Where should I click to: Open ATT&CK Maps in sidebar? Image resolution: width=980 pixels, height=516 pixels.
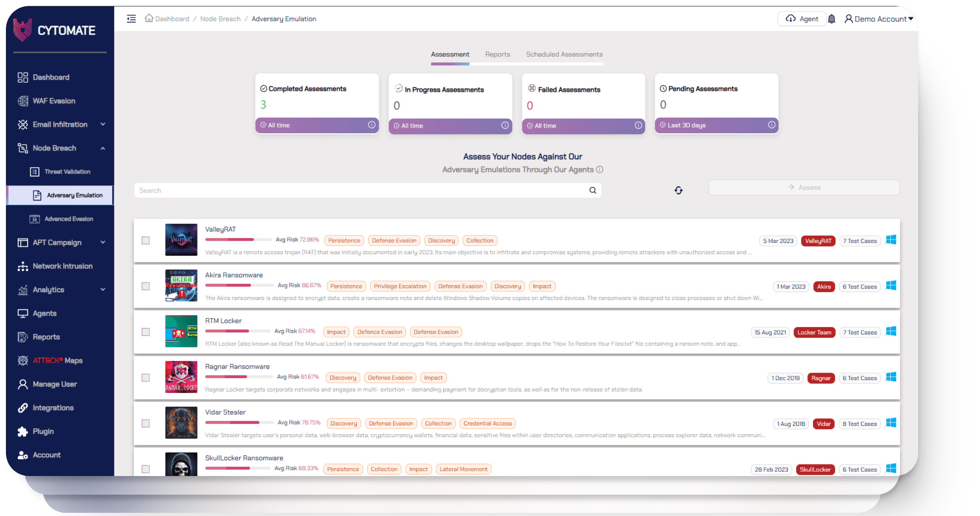[50, 360]
